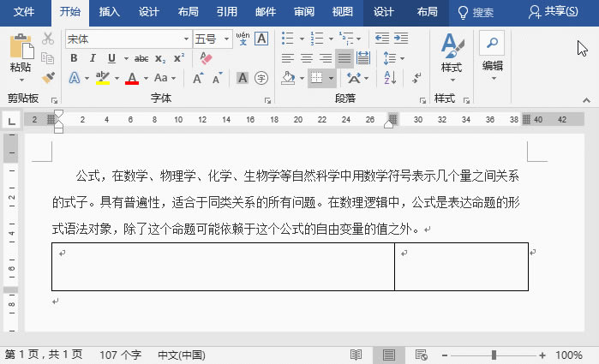
Task: Apply yellow highlight color
Action: click(x=103, y=78)
